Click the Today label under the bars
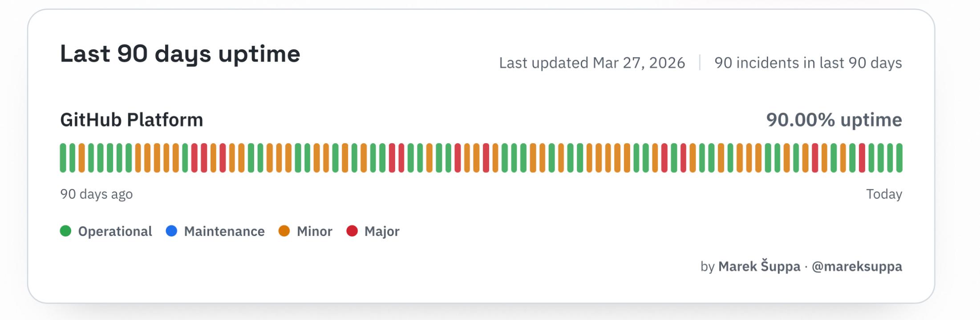This screenshot has width=980, height=320. coord(884,194)
